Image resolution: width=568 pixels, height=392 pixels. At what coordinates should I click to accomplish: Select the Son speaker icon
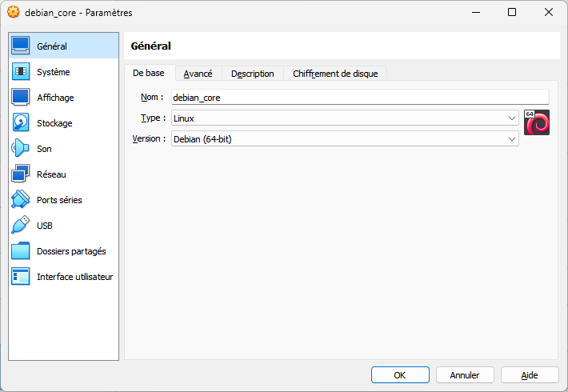point(21,148)
